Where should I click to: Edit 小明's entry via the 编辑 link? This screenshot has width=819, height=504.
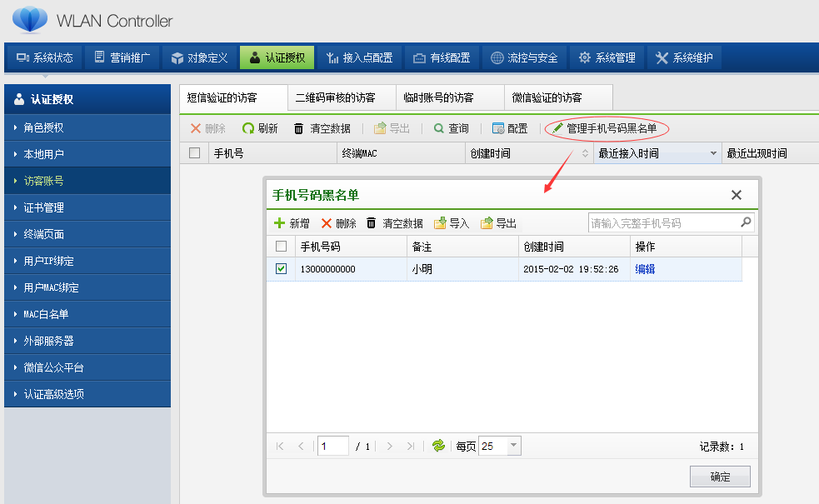point(644,267)
